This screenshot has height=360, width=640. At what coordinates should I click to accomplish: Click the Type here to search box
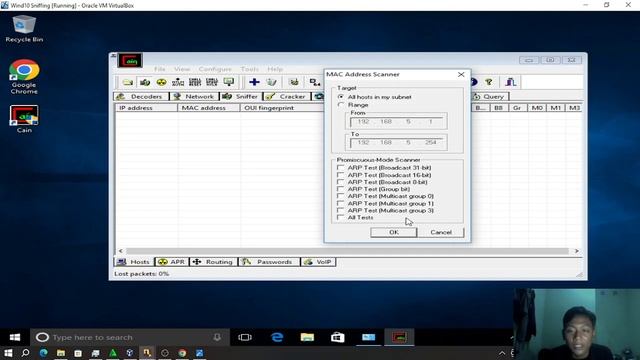click(130, 337)
